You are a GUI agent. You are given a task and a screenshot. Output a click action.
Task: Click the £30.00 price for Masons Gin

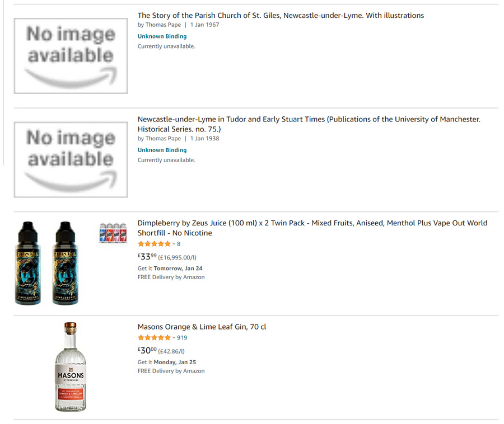[147, 351]
